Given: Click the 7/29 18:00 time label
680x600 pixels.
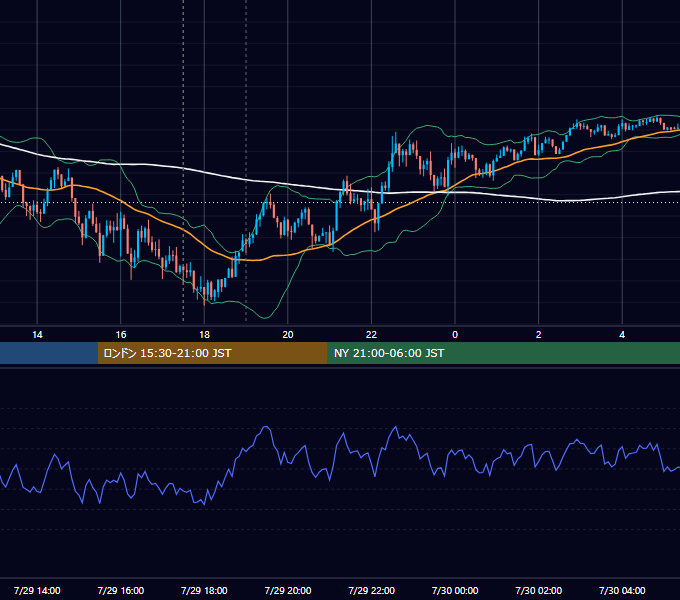Looking at the screenshot, I should (x=204, y=590).
